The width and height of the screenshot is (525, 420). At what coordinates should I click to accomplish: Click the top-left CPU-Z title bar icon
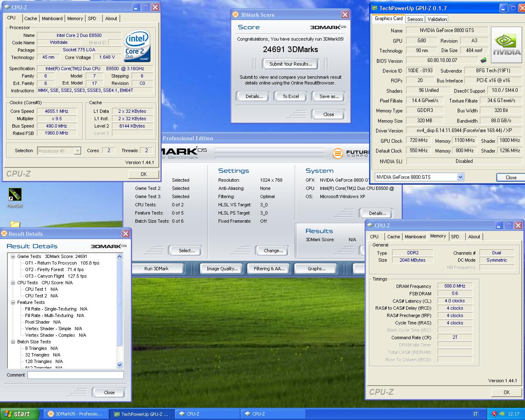click(7, 7)
